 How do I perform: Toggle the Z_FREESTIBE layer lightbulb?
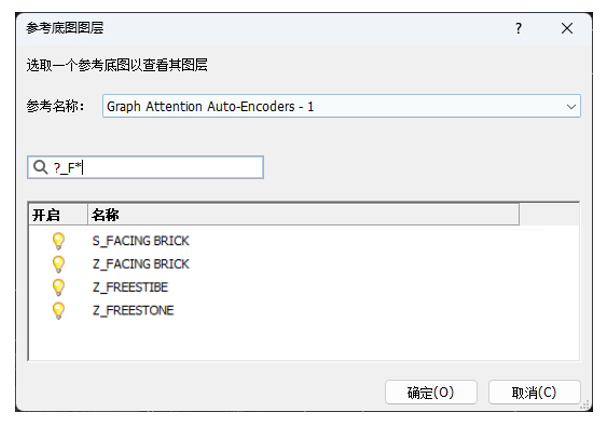point(58,287)
